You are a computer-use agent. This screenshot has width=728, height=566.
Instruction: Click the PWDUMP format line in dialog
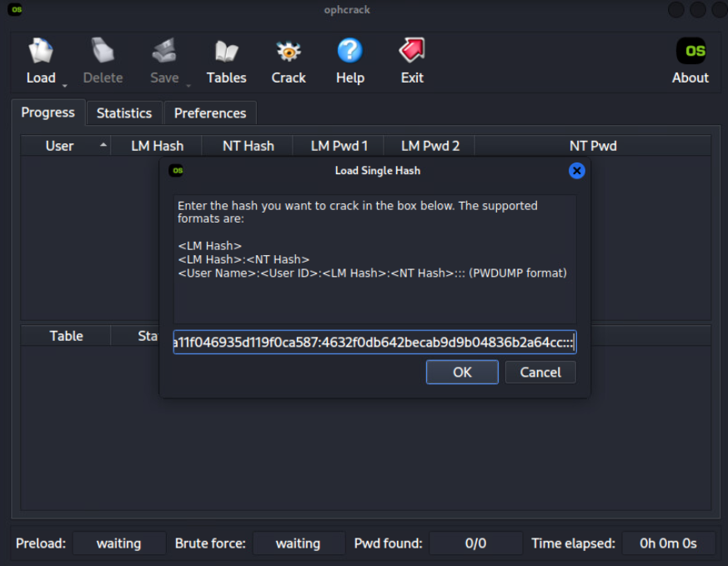point(373,273)
